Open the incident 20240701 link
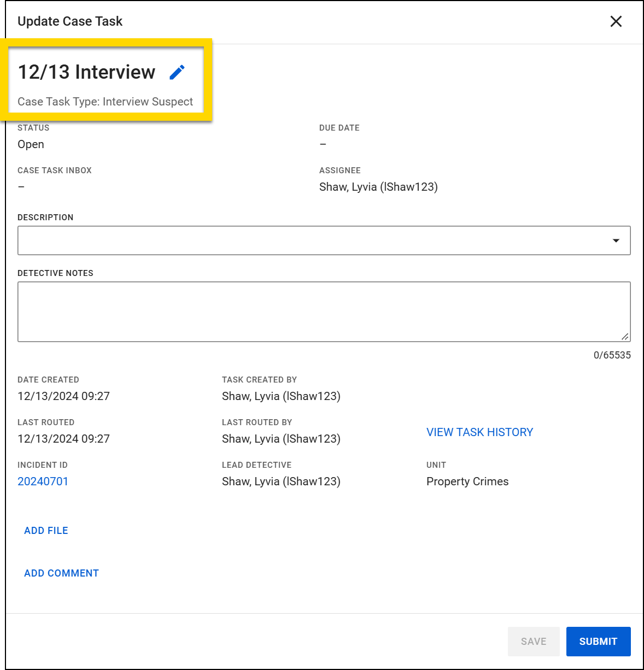 (x=43, y=481)
